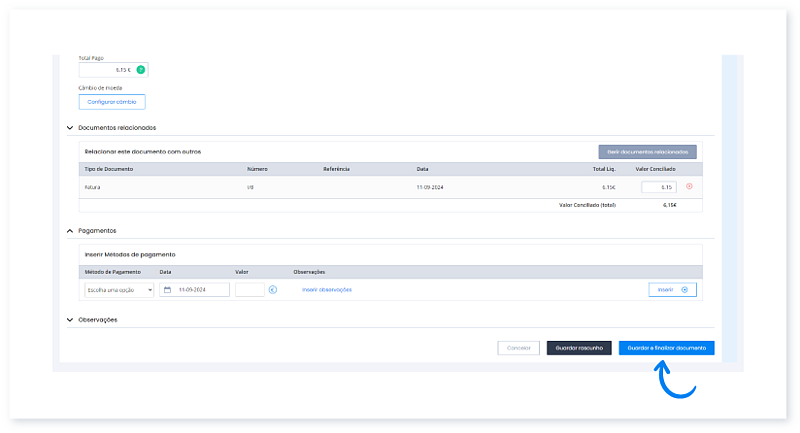Remove the Fatura row with red delete icon
The width and height of the screenshot is (800, 433).
point(688,187)
